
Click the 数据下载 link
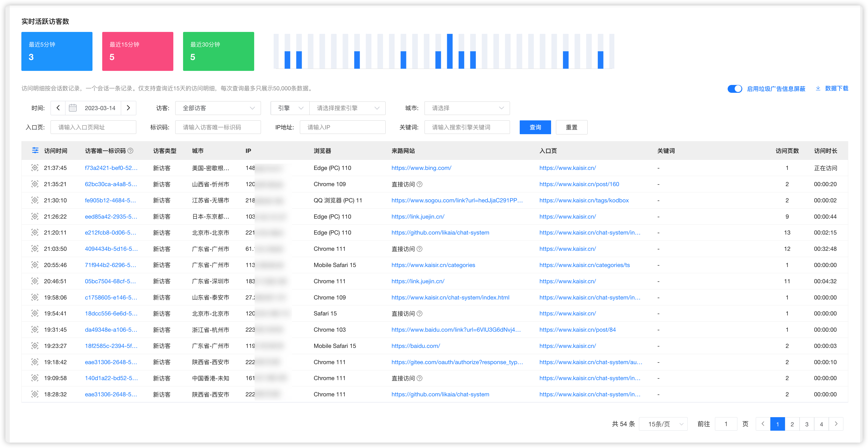tap(836, 88)
